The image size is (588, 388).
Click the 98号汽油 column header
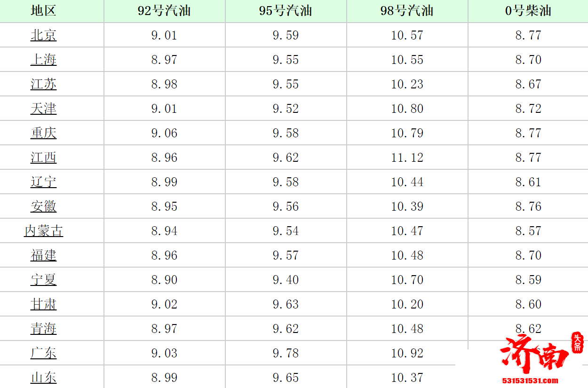click(x=407, y=11)
